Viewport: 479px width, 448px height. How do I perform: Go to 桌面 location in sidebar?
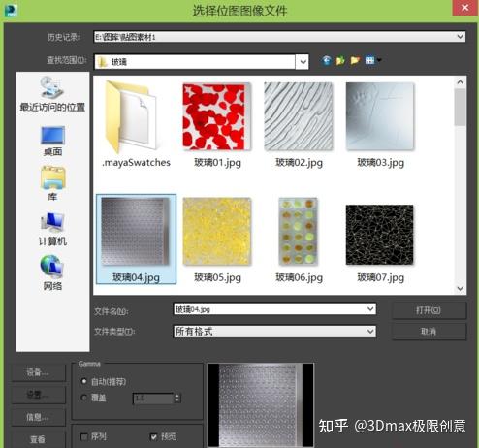point(52,142)
